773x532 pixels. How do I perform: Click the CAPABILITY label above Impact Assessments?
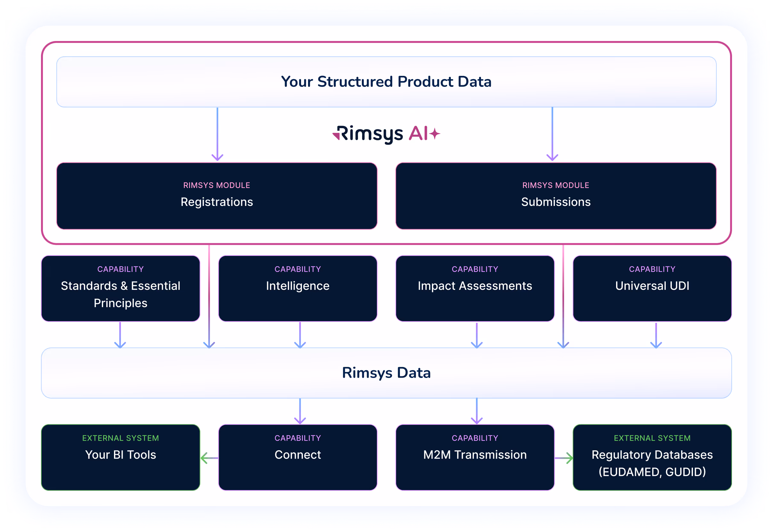point(475,269)
